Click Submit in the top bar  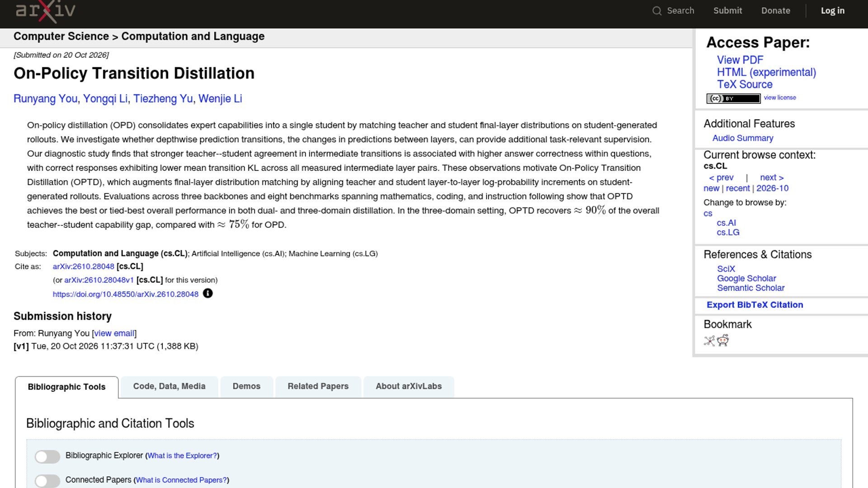(x=727, y=10)
